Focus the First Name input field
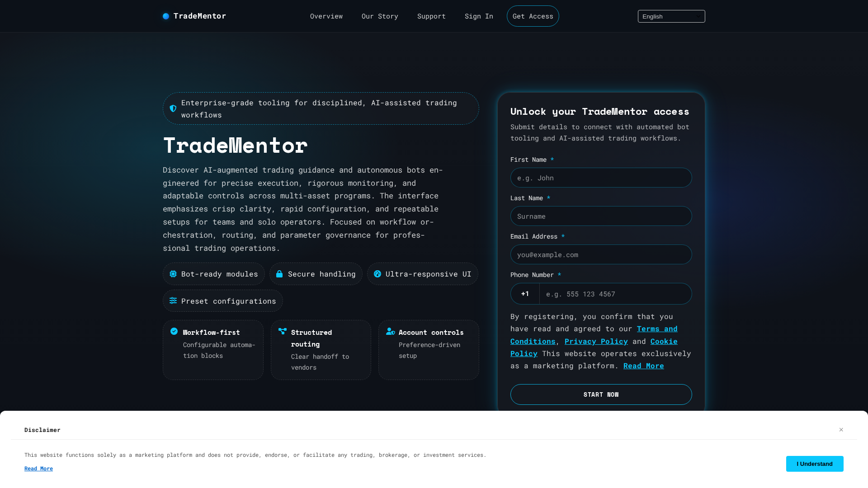This screenshot has height=488, width=868. pos(601,178)
